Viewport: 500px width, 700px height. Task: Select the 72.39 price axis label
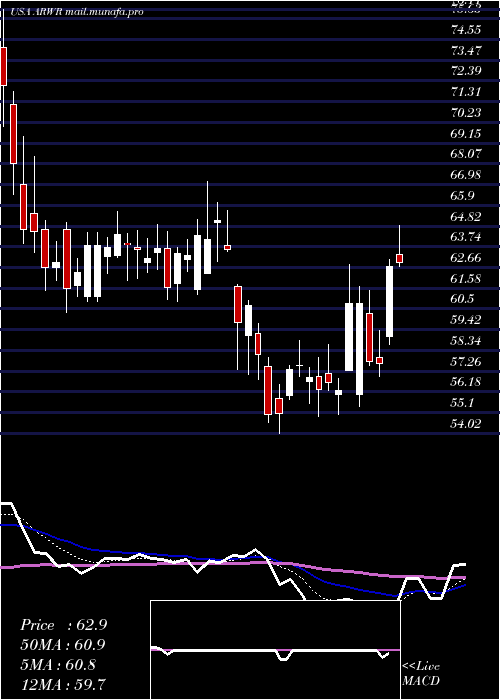(466, 71)
